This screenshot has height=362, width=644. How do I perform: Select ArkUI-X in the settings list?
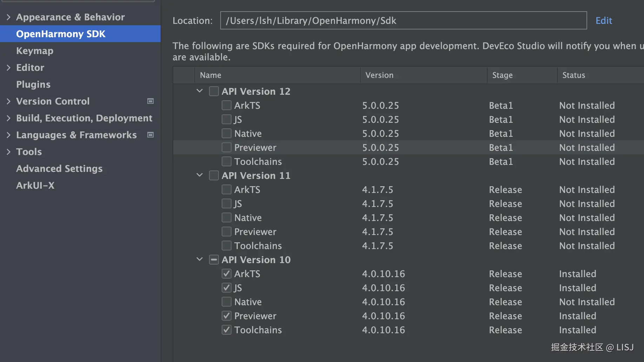[x=35, y=185]
